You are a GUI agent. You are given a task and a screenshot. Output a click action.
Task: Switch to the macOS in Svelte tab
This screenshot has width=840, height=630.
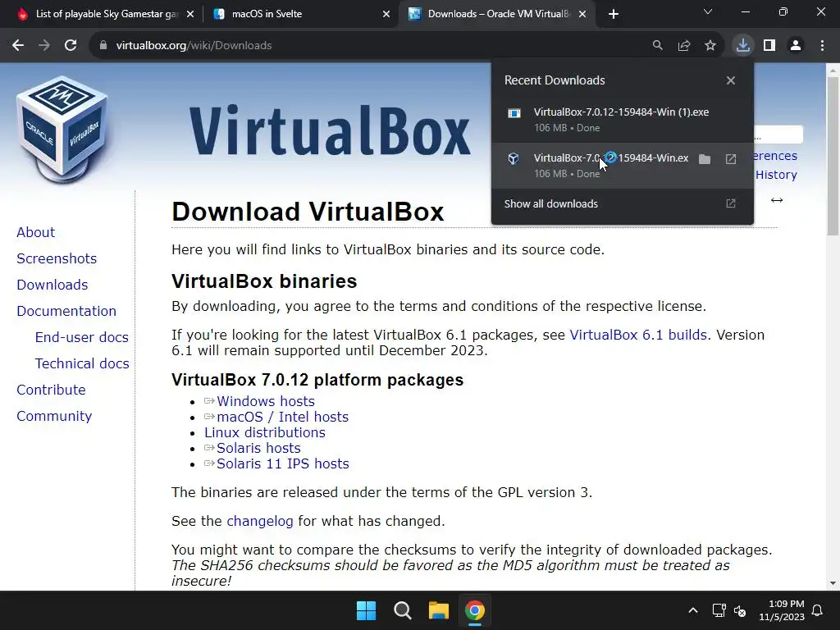300,14
